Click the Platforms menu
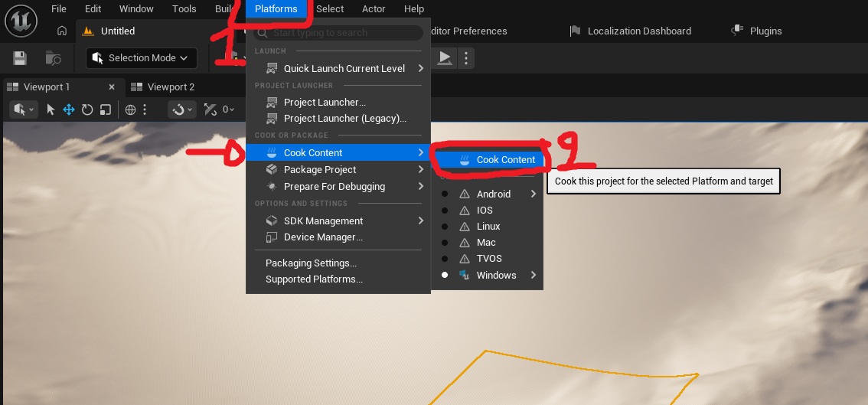 276,9
